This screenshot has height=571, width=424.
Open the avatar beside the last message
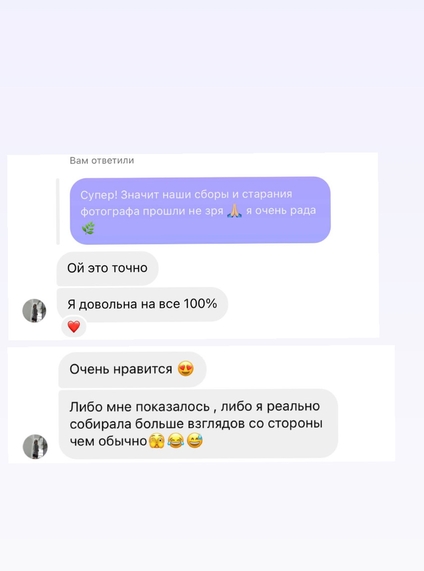(35, 446)
